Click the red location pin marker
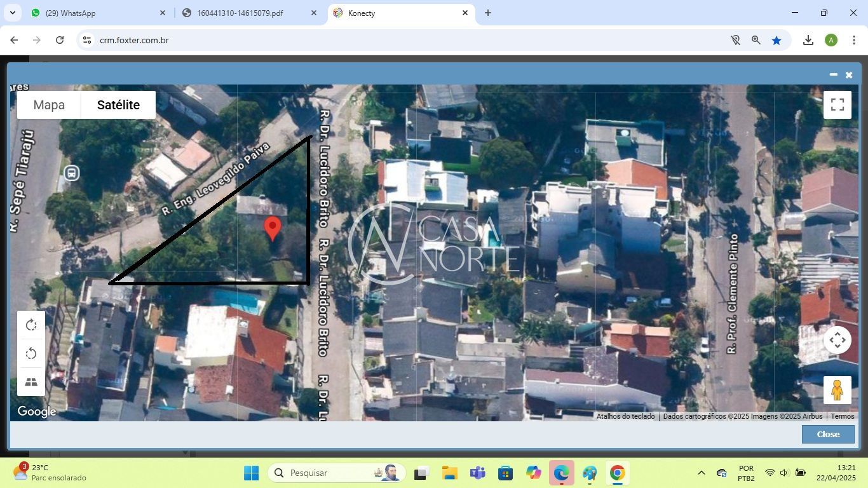 (273, 228)
